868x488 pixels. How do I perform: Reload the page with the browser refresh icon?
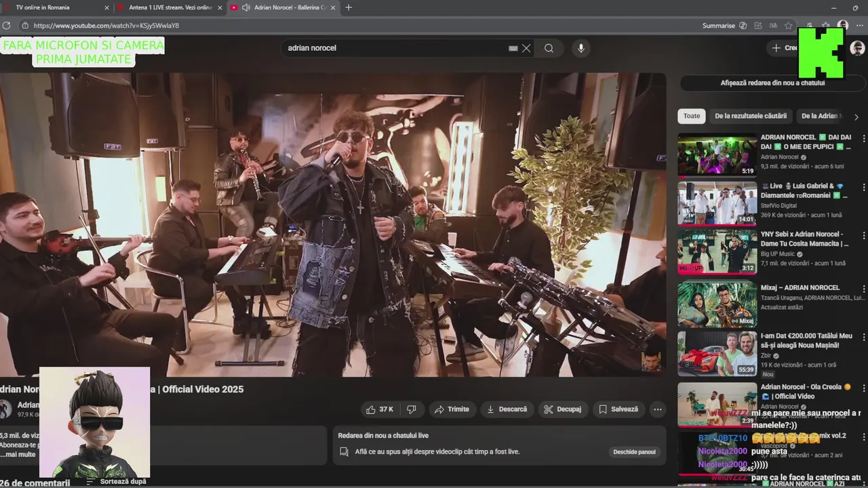(x=7, y=26)
